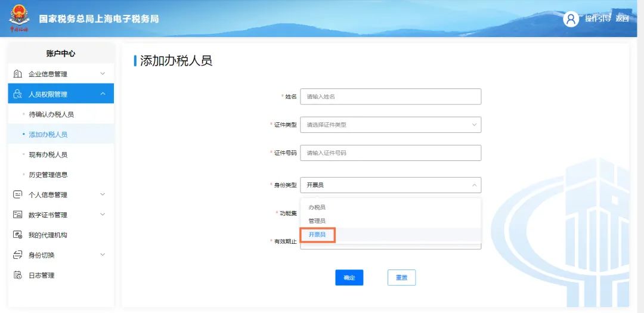644x313 pixels.
Task: Open 企业信息管理 menu
Action: click(61, 74)
